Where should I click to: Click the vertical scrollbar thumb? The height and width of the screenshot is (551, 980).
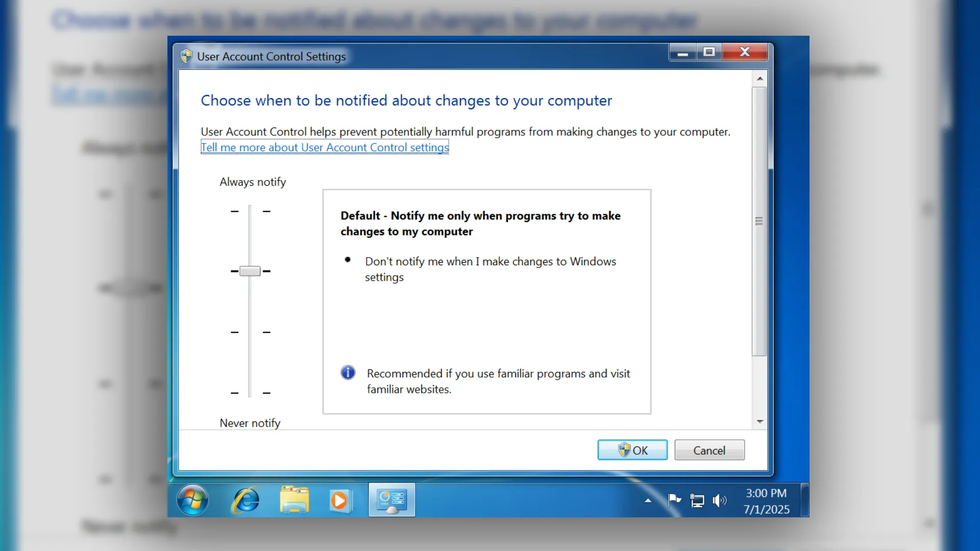tap(759, 221)
